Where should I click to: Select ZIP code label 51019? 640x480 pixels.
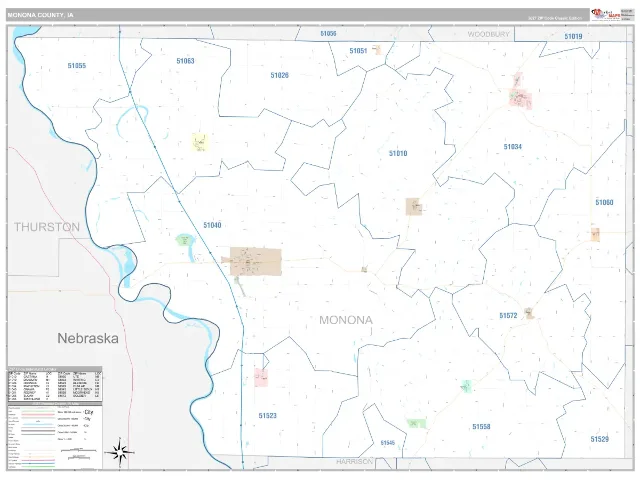point(573,36)
